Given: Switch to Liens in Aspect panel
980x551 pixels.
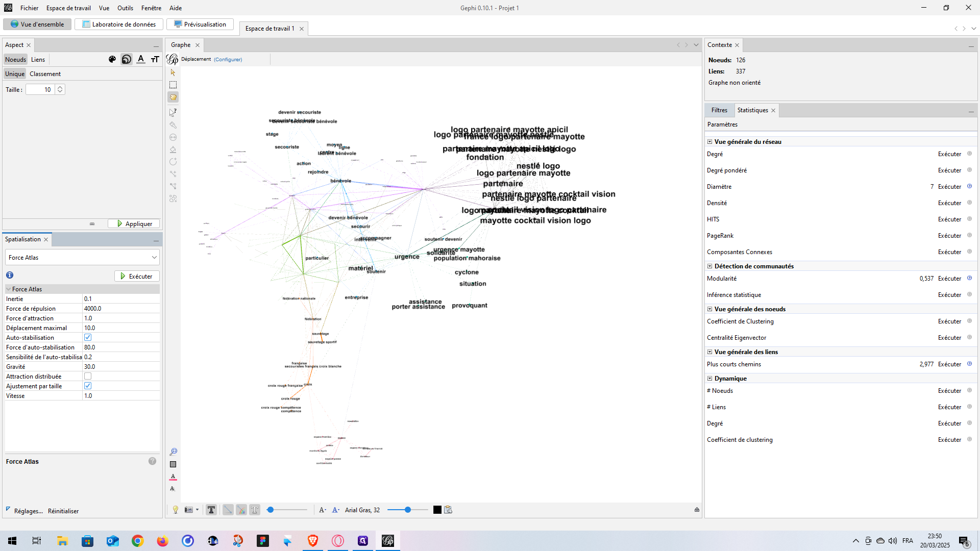Looking at the screenshot, I should point(38,59).
